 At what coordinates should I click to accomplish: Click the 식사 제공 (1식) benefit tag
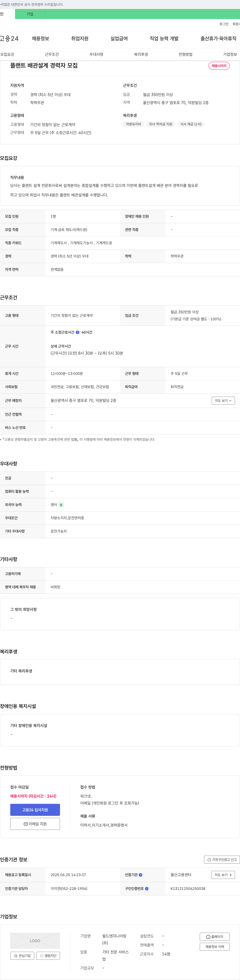(x=191, y=124)
